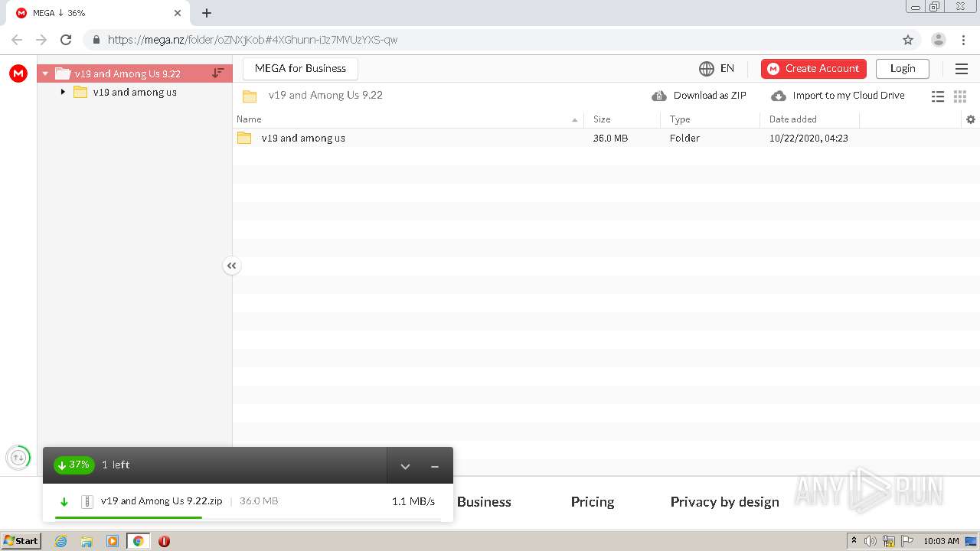Click the network tray icon
This screenshot has height=551, width=980.
(889, 541)
